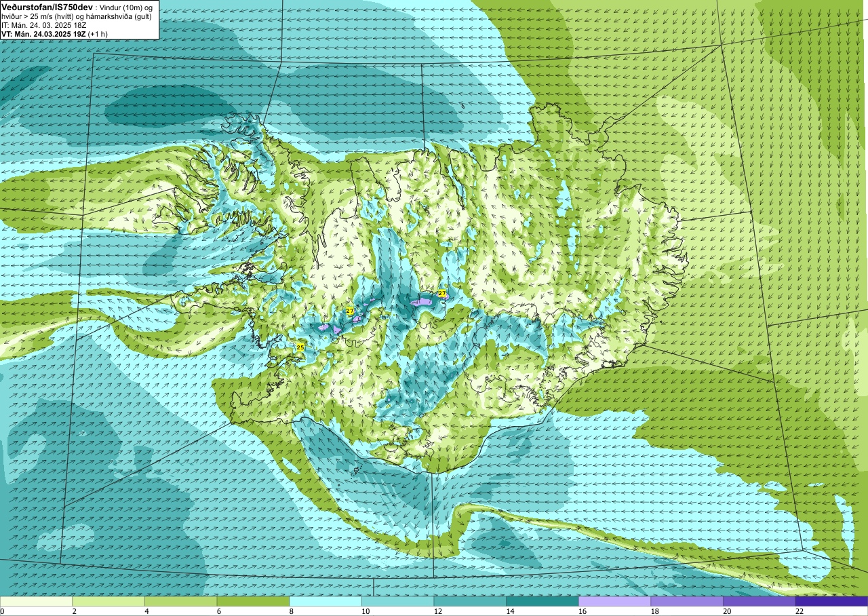Screen dimensions: 868x616
Task: Click the 18–20 m/s purple legend swatch
Action: 687,601
